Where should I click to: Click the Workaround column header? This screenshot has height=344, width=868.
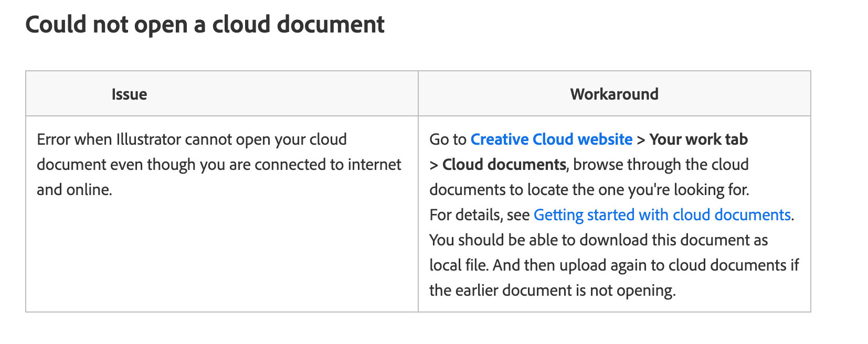coord(614,94)
